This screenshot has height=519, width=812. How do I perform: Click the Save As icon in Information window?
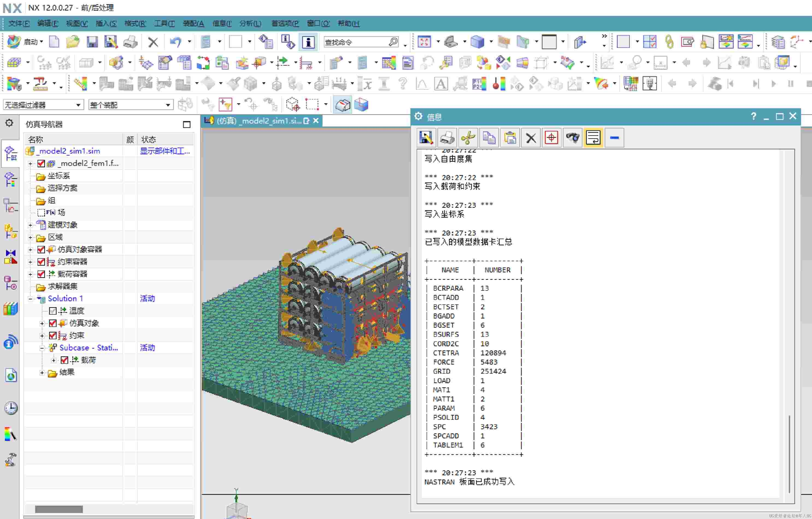point(426,137)
